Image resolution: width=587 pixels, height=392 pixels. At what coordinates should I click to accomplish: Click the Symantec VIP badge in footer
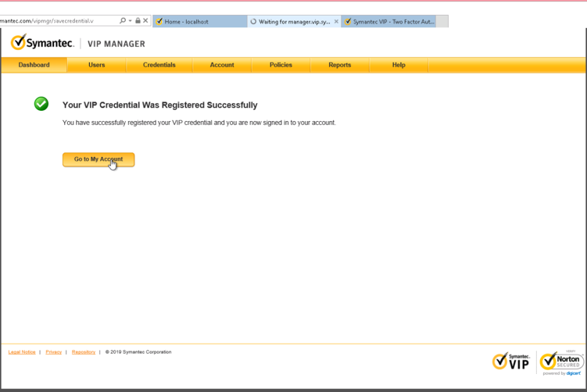511,361
